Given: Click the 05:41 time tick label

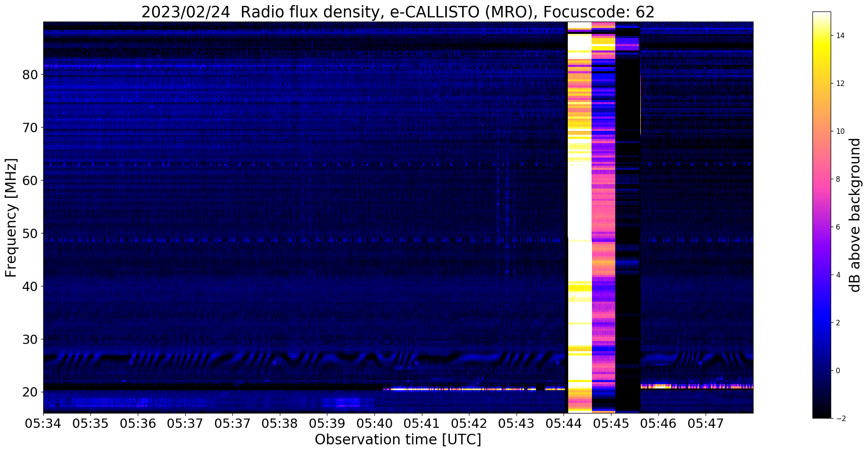Looking at the screenshot, I should pyautogui.click(x=421, y=423).
